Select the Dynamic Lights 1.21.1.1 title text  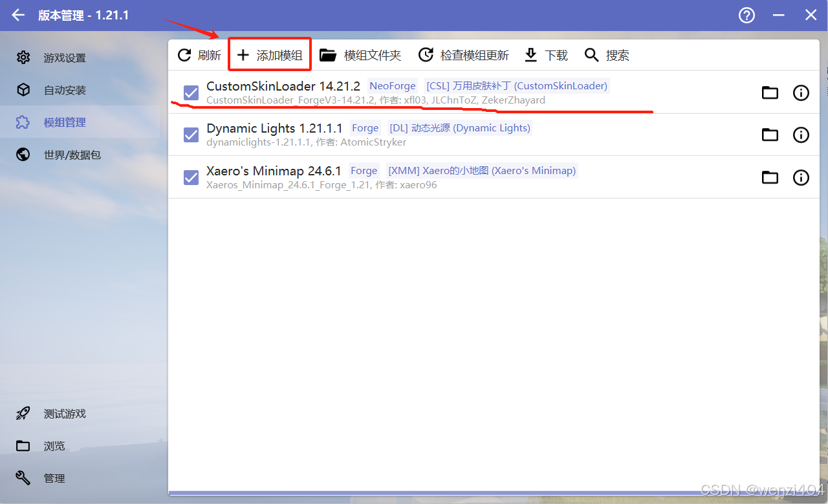pyautogui.click(x=274, y=128)
